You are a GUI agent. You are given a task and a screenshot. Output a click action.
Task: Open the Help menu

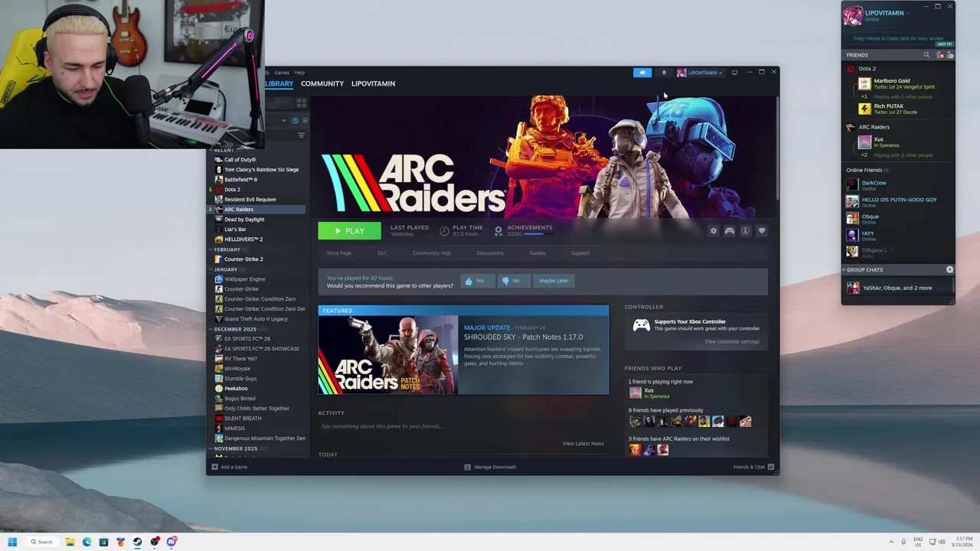tap(299, 73)
